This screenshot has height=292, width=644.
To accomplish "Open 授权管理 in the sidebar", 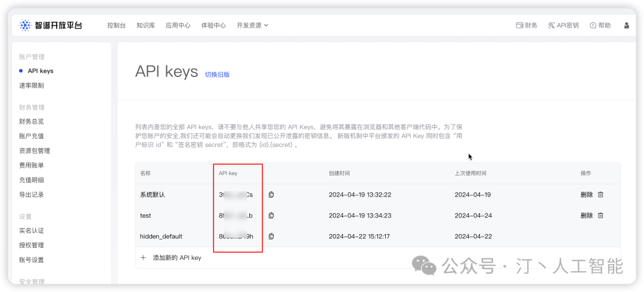I will [31, 245].
